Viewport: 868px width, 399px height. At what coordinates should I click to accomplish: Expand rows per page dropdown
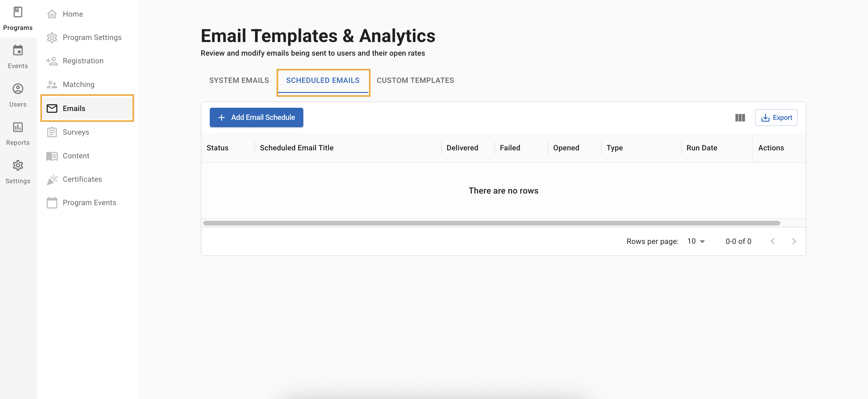coord(696,241)
